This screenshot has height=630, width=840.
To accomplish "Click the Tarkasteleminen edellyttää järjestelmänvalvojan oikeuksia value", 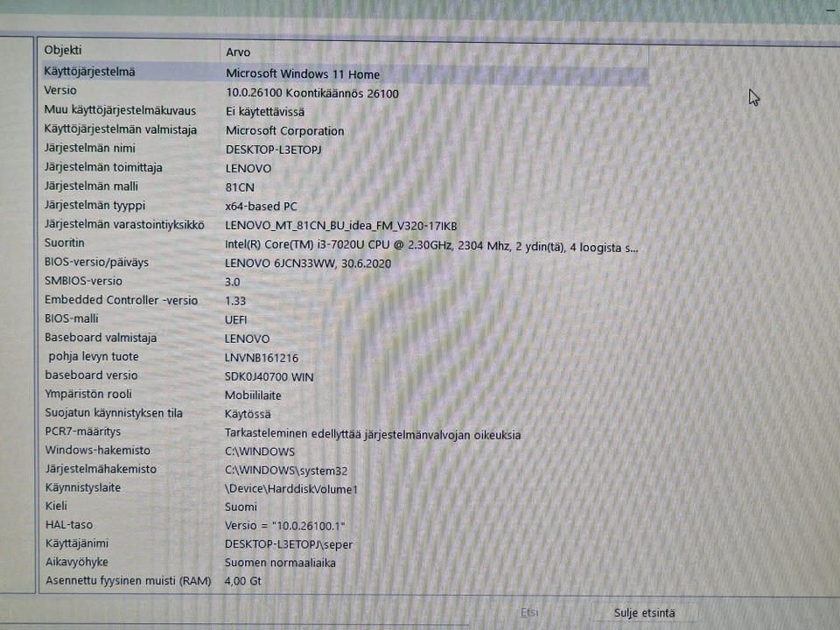I will 373,434.
